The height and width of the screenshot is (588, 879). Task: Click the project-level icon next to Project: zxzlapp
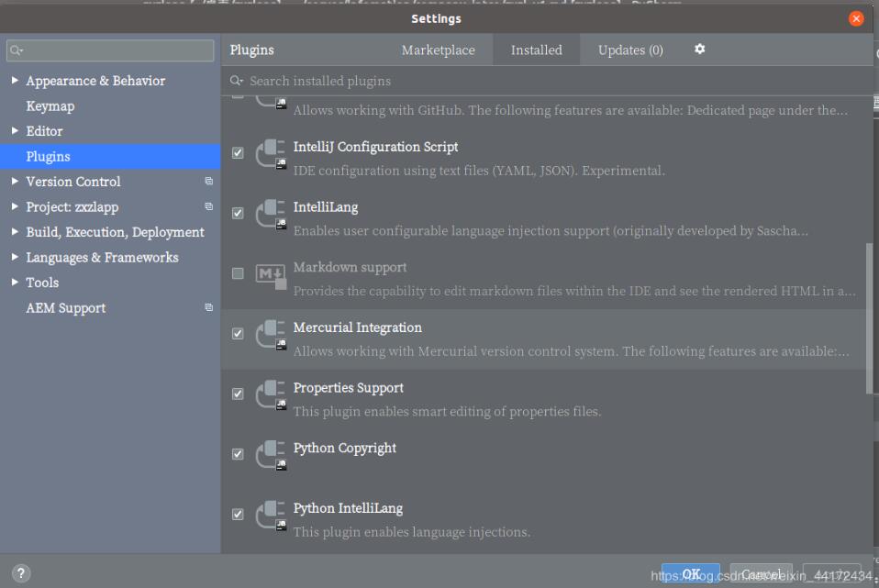tap(208, 206)
